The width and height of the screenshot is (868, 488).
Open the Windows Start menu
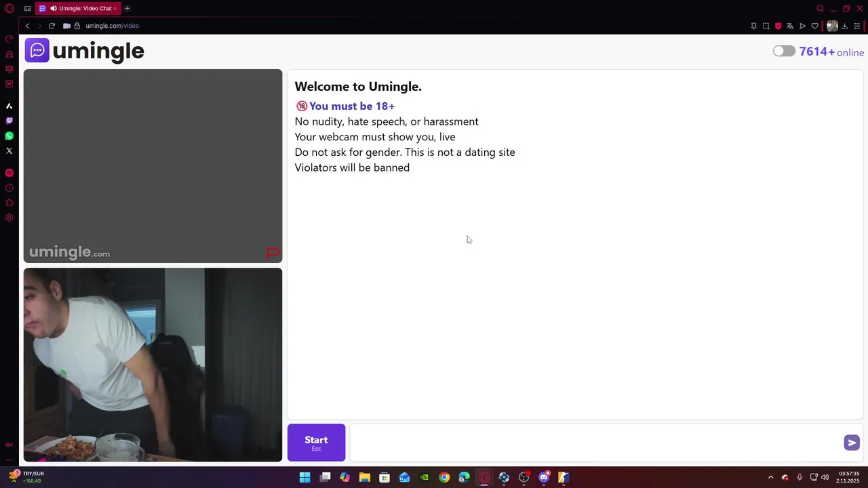point(305,477)
